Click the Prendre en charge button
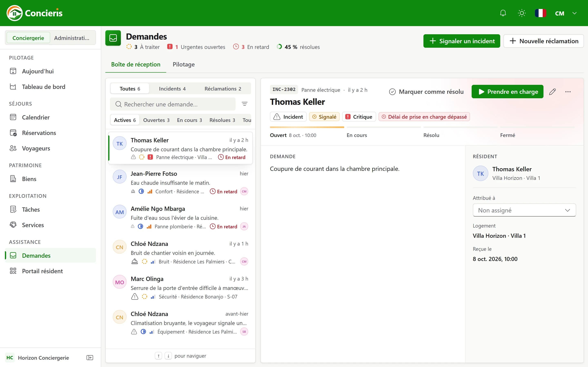588x367 pixels. (x=507, y=92)
